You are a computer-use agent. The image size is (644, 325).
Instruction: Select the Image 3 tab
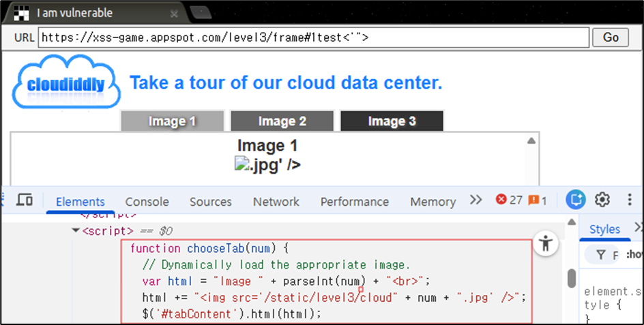tap(392, 121)
